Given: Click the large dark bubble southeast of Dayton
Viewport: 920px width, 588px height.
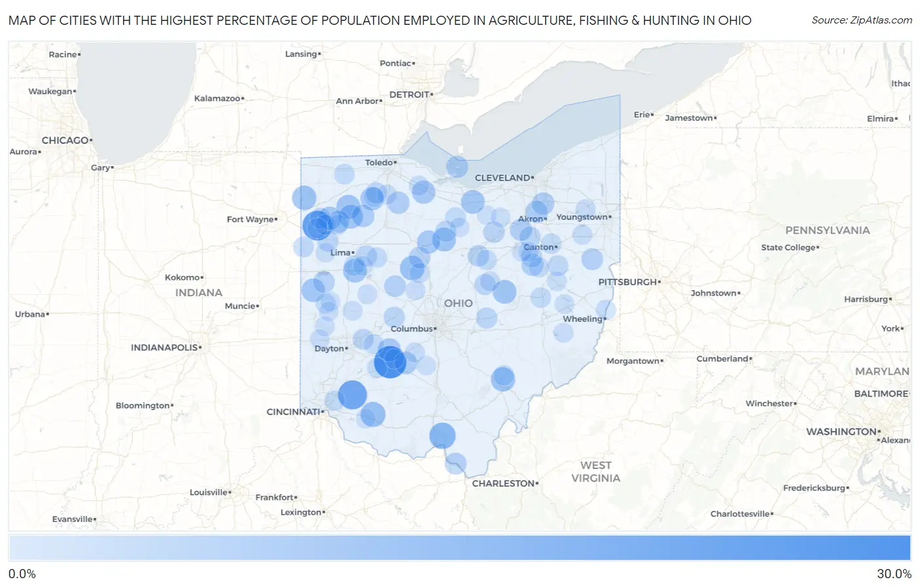Looking at the screenshot, I should tap(390, 362).
